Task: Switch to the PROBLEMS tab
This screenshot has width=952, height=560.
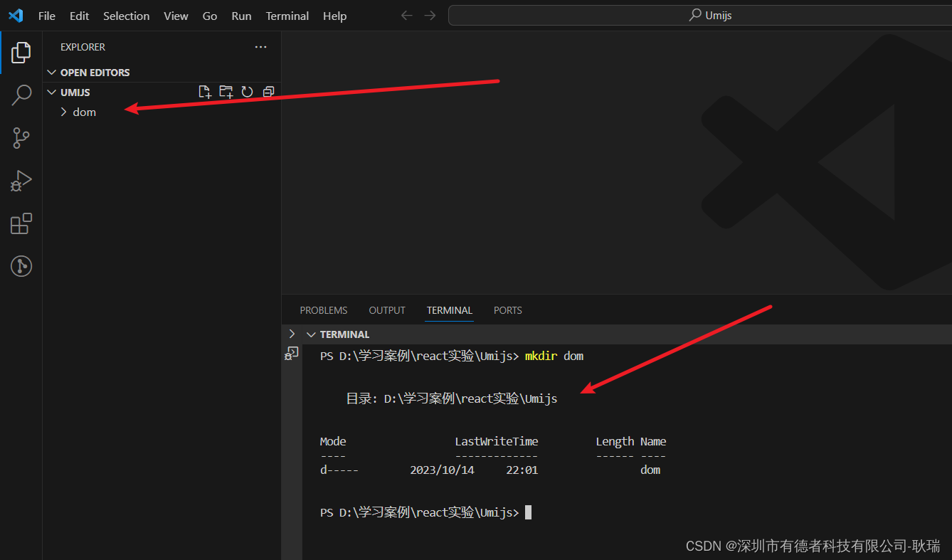Action: coord(324,310)
